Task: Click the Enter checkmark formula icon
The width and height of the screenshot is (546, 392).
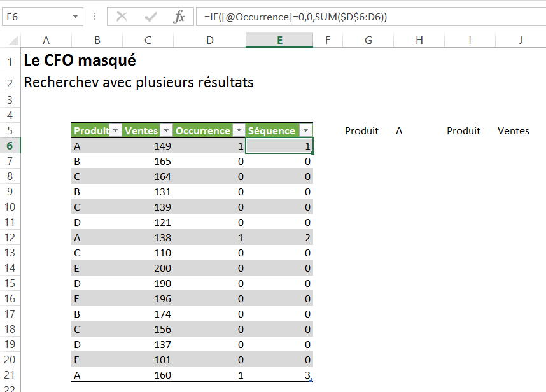Action: 151,17
